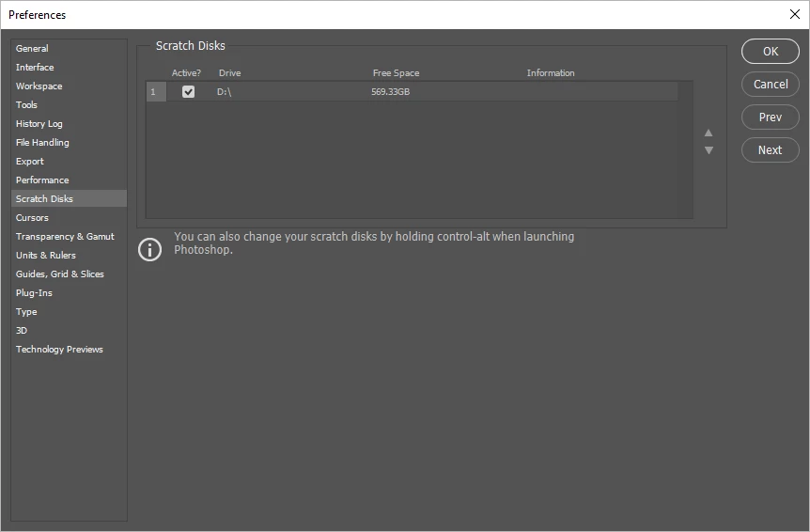Screen dimensions: 810x532
Task: Move scratch disk down with arrow
Action: click(x=709, y=150)
